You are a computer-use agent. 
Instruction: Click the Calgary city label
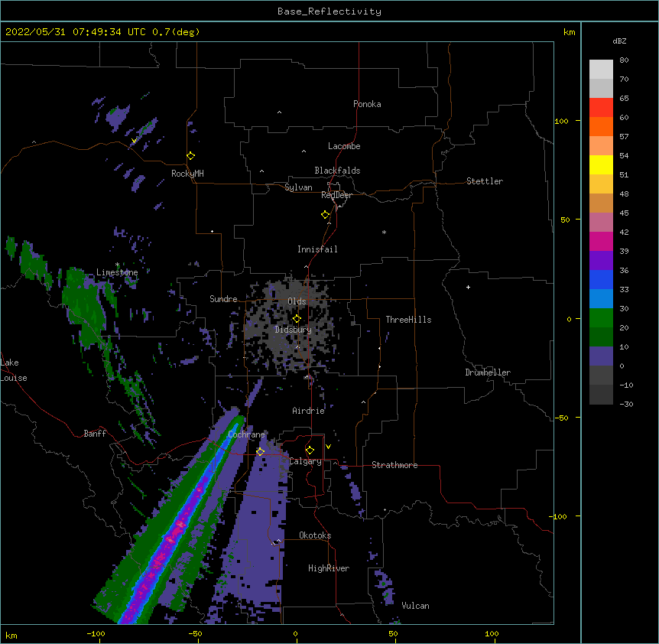tap(306, 461)
